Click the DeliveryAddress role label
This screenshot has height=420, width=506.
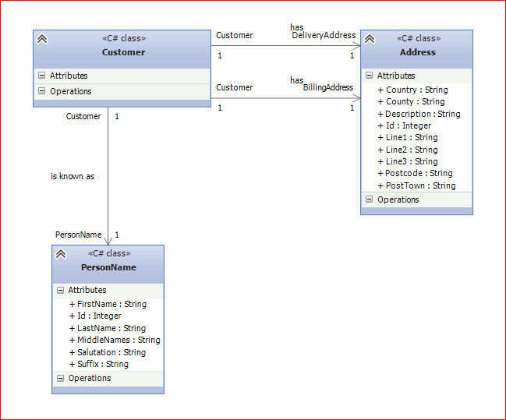click(324, 35)
